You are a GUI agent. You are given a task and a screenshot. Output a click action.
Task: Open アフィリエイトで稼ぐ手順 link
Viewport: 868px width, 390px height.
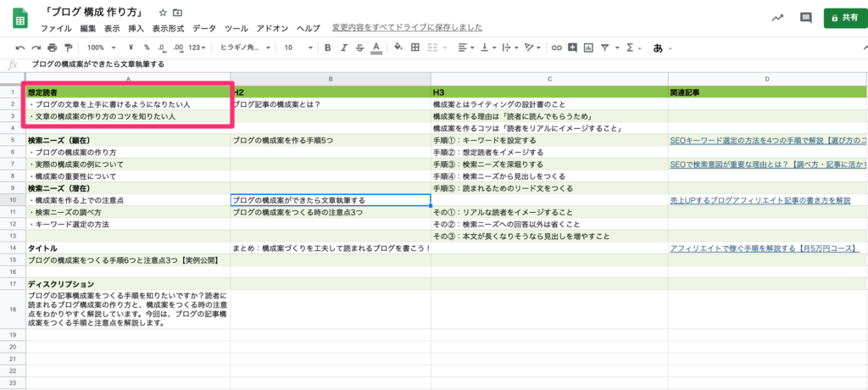tap(765, 248)
